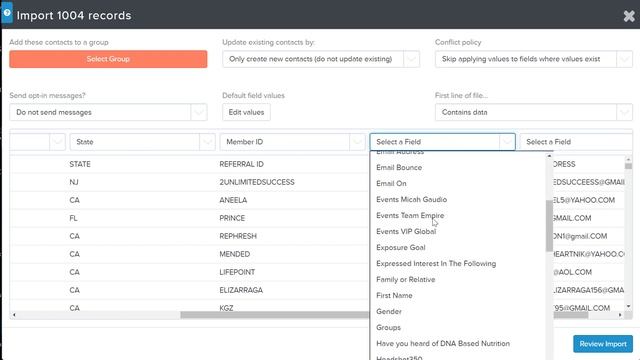Viewport: 640px width, 360px height.
Task: Click the table scroll left arrow
Action: 14,315
